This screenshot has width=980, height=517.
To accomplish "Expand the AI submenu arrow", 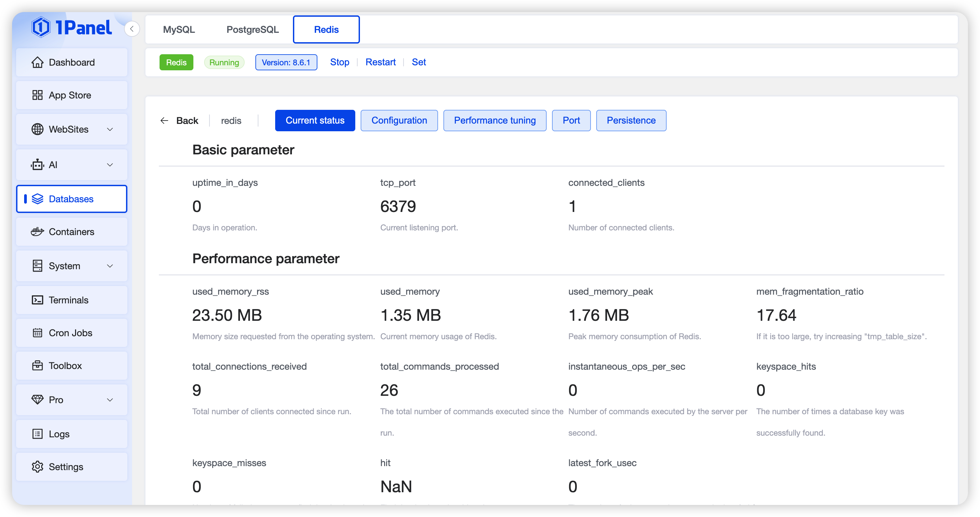I will (x=110, y=165).
